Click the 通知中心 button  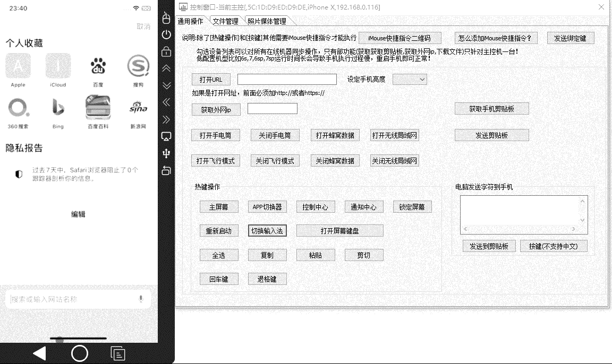click(364, 207)
